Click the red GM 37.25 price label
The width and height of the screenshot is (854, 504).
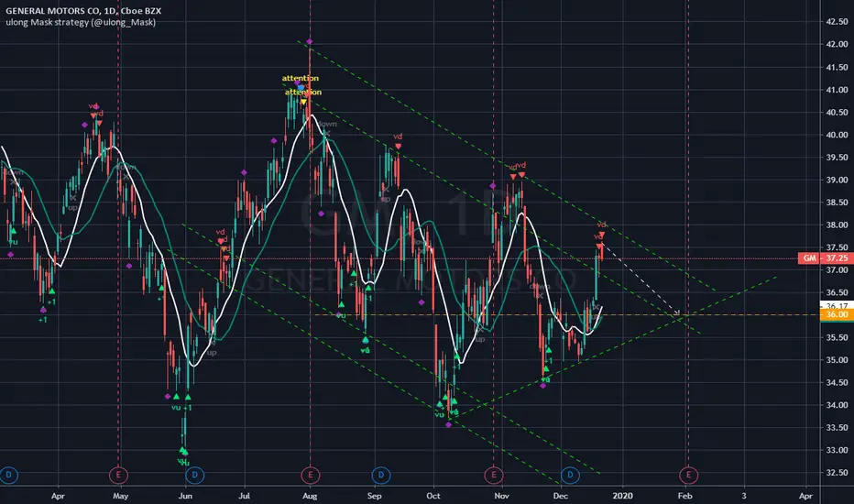pos(826,258)
